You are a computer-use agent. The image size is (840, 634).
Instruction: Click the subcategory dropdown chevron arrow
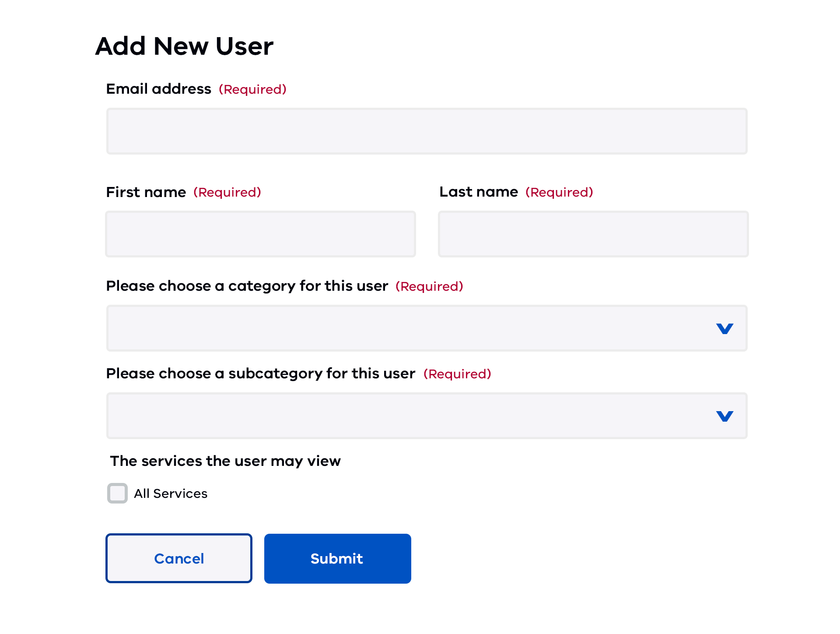point(724,416)
